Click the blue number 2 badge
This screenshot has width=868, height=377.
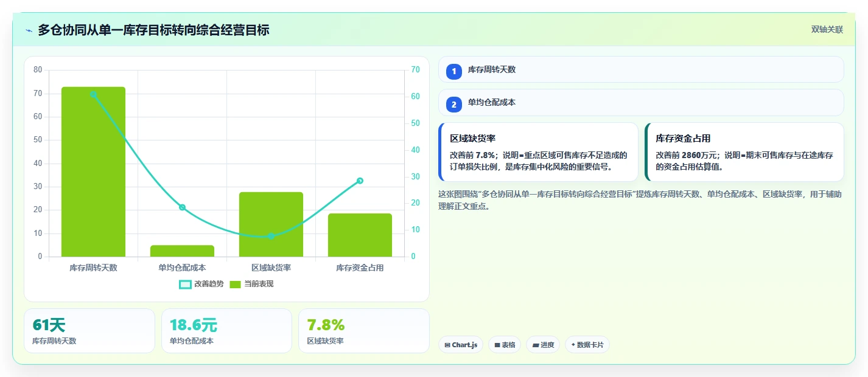click(454, 104)
